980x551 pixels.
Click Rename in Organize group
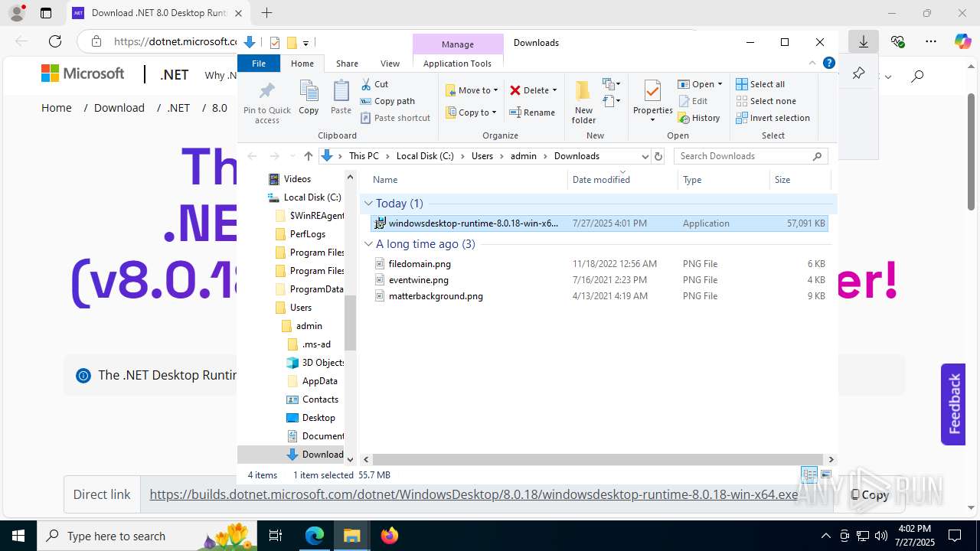(533, 112)
